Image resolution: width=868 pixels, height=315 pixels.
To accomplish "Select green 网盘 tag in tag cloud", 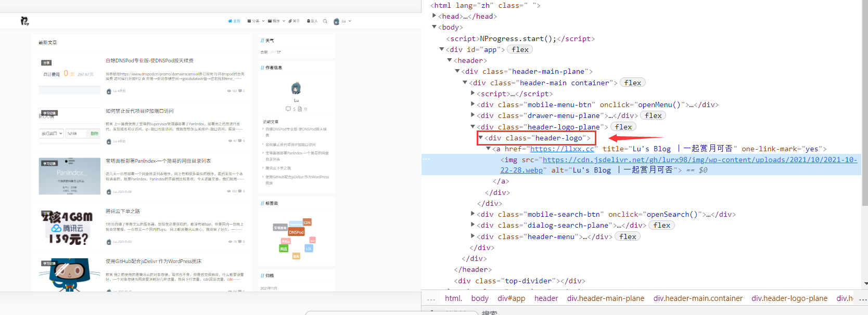I will tap(284, 249).
